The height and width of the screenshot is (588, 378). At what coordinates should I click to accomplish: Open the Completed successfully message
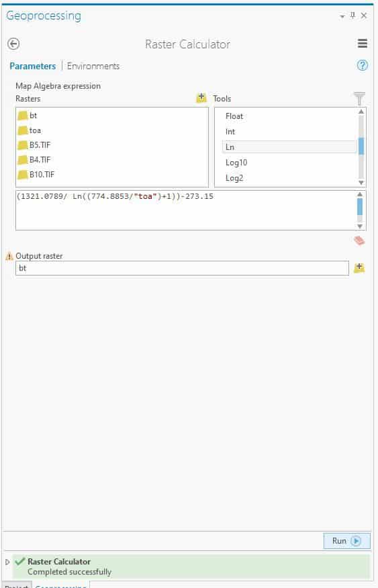coord(70,572)
